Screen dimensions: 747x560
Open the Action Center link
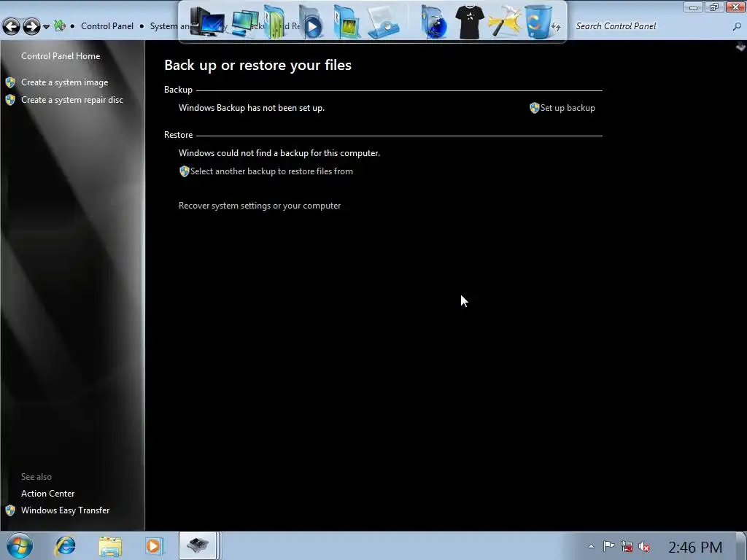pos(47,494)
